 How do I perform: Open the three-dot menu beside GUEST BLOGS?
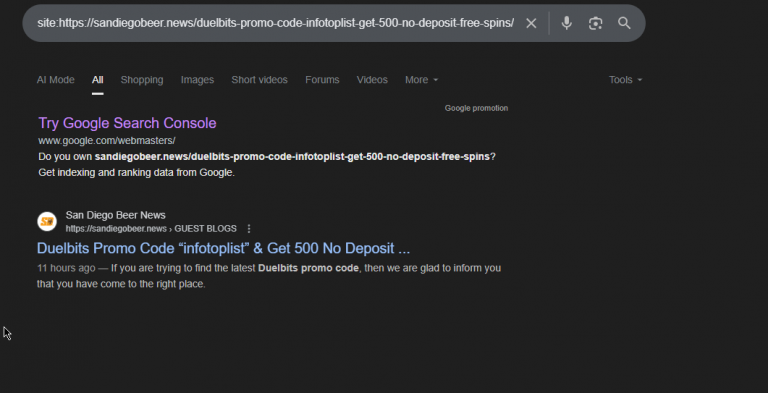point(249,229)
